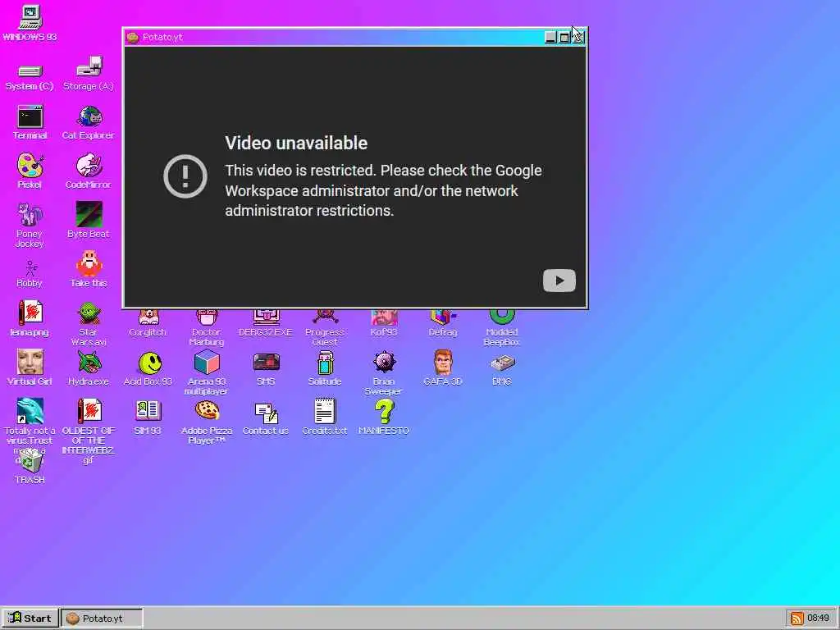Viewport: 840px width, 630px height.
Task: Click the Corglitch desktop label
Action: coord(148,332)
